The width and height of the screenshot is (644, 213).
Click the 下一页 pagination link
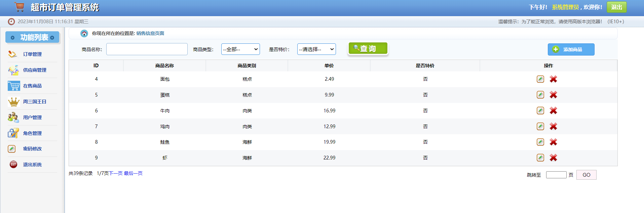point(116,173)
